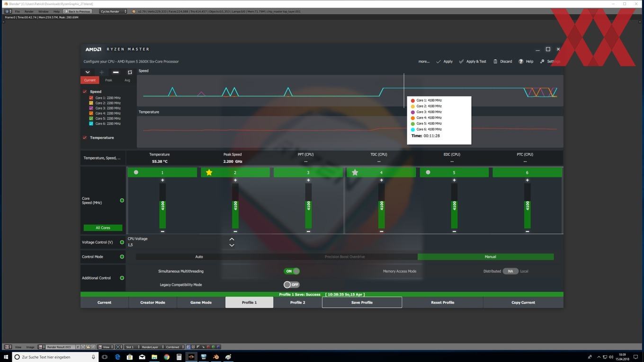Toggle Memory Access Mode NA switch
This screenshot has height=362, width=644.
coord(510,271)
